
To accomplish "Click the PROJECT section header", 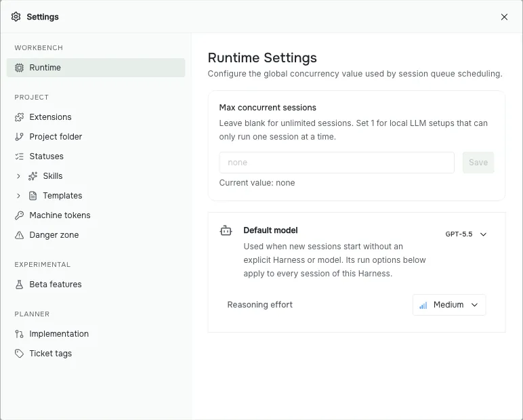I will pyautogui.click(x=31, y=97).
